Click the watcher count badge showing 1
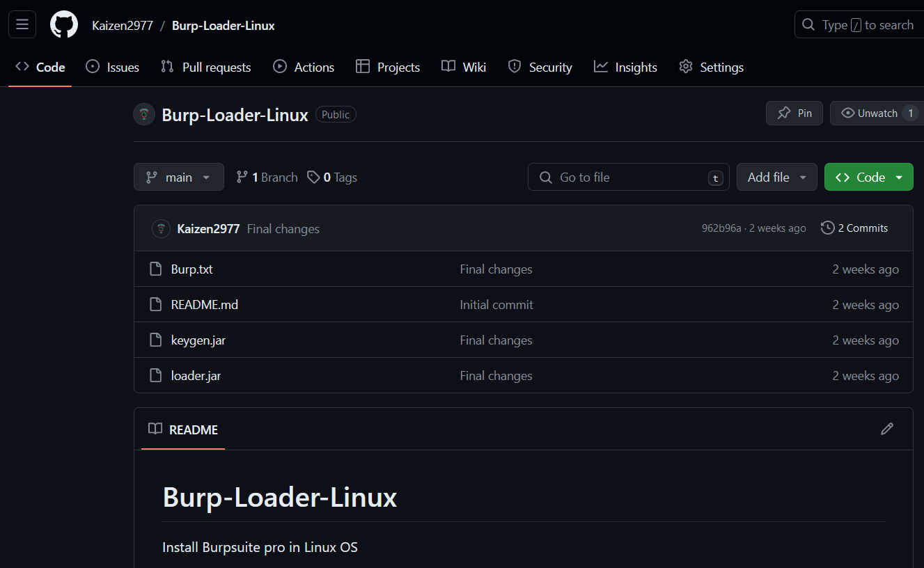Screen dimensions: 924x568 910,113
